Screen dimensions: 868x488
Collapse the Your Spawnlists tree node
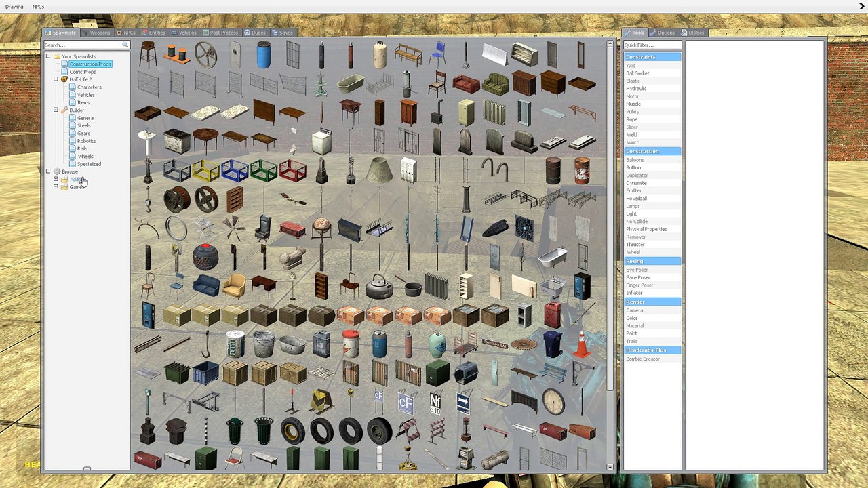coord(48,56)
